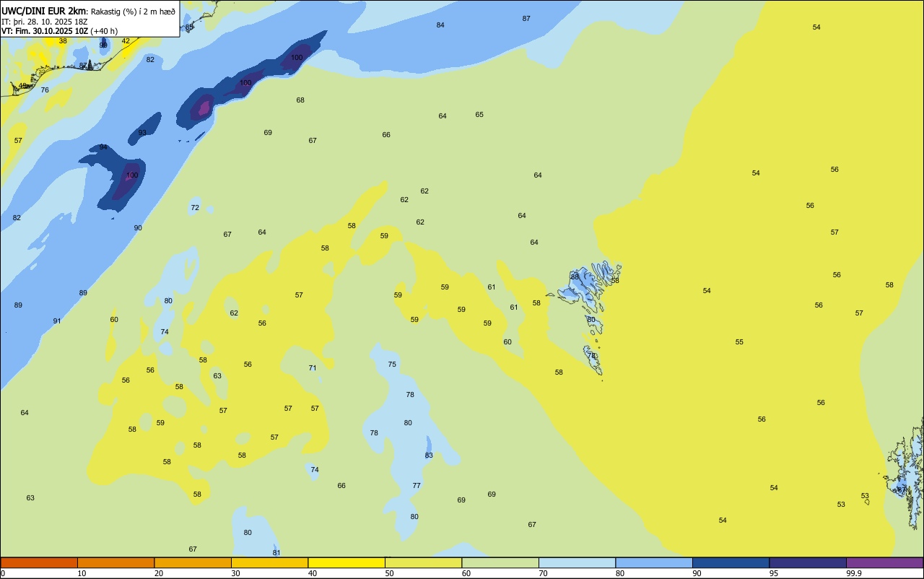Click the humidity value "65" on the map

pos(479,115)
